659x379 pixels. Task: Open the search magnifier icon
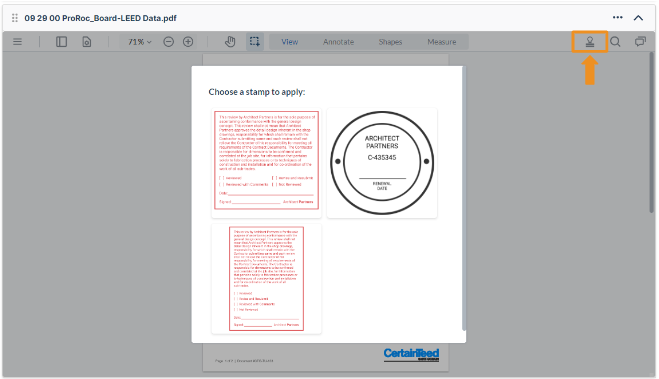tap(615, 42)
